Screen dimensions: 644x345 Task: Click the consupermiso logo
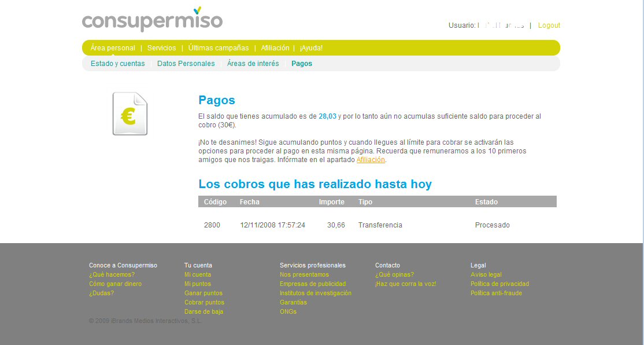pos(153,19)
